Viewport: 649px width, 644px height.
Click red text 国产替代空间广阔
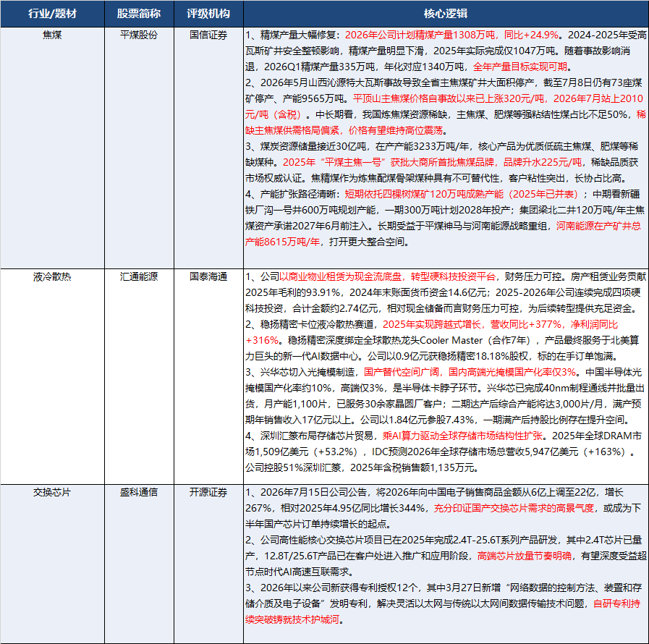401,373
